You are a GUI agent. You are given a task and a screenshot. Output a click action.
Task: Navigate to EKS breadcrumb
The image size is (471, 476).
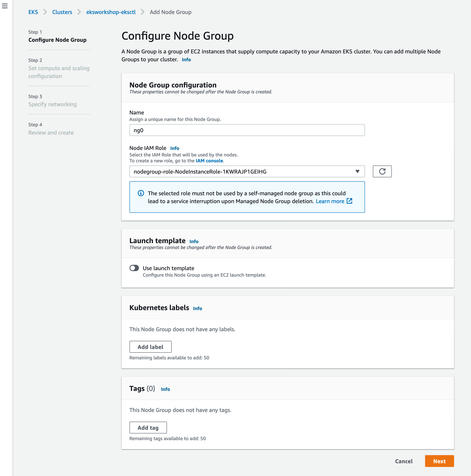coord(33,12)
